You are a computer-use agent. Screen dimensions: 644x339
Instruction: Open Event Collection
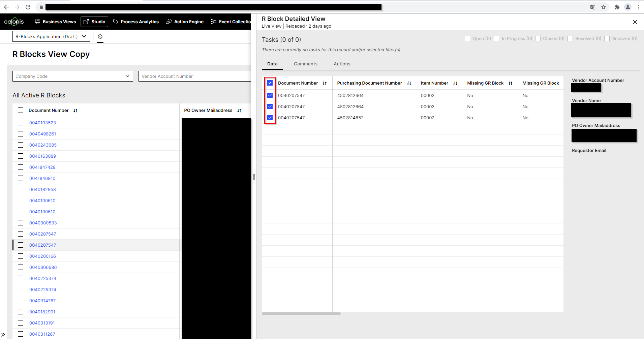pos(231,22)
